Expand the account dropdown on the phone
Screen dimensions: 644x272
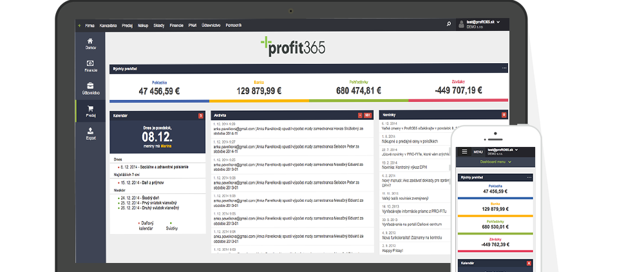pyautogui.click(x=516, y=150)
